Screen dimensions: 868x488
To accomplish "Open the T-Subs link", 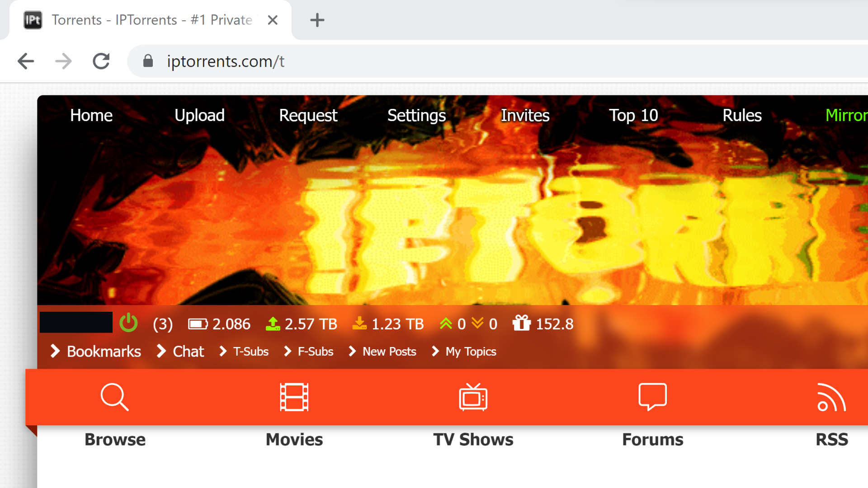I will 251,352.
